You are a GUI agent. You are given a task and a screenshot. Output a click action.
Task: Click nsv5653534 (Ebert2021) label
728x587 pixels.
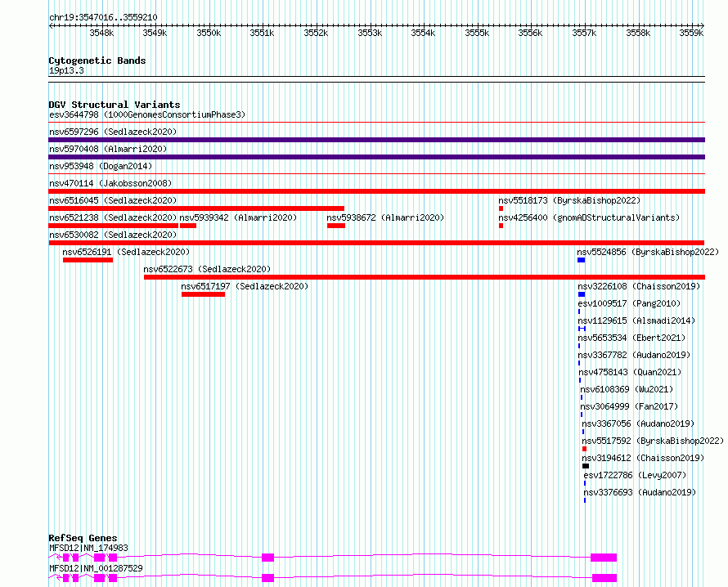tap(631, 338)
